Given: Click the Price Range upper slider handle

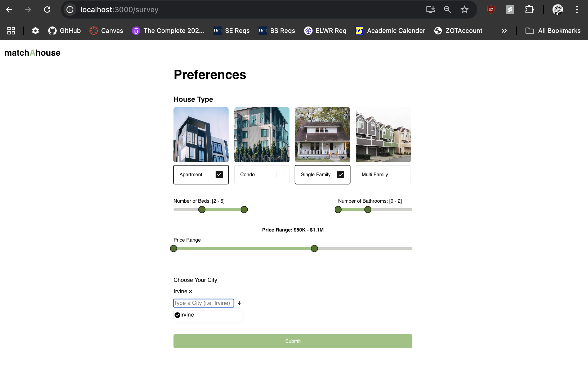Looking at the screenshot, I should [x=314, y=248].
